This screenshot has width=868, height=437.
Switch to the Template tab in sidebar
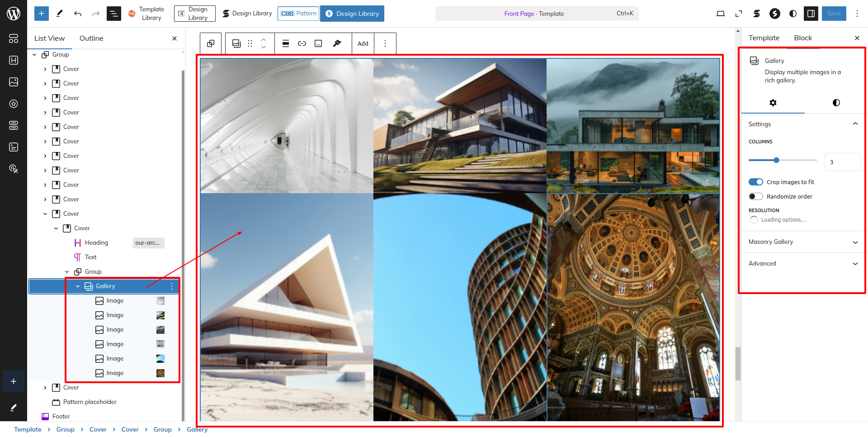(764, 38)
